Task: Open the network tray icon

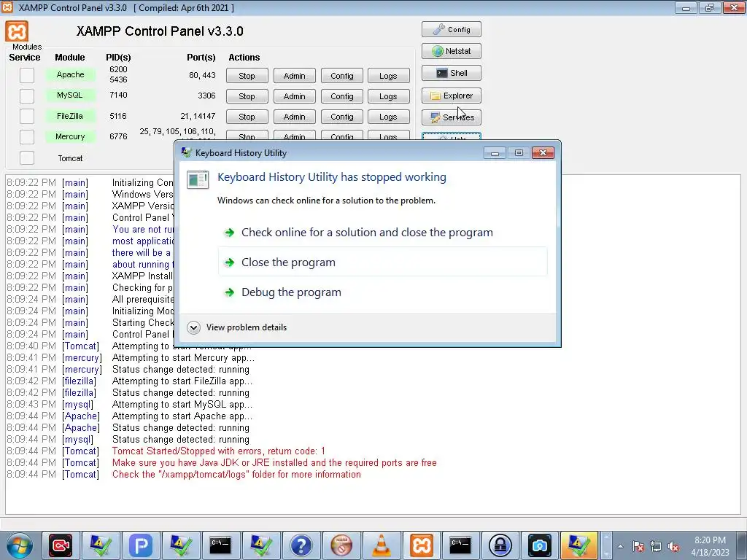Action: (656, 546)
